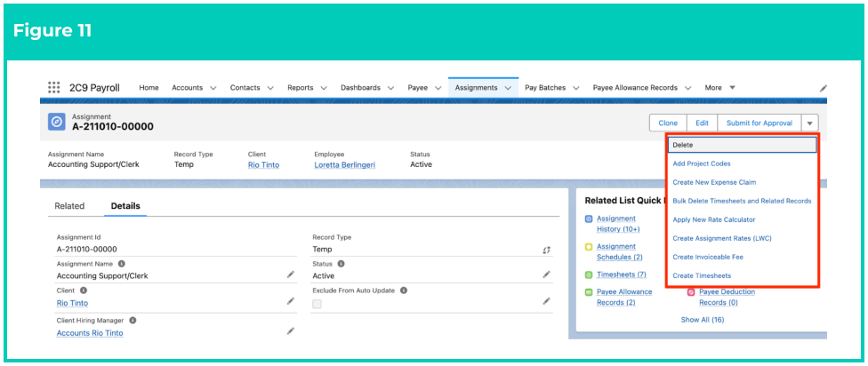The image size is (868, 366).
Task: Edit Status field pencil icon
Action: 546,274
